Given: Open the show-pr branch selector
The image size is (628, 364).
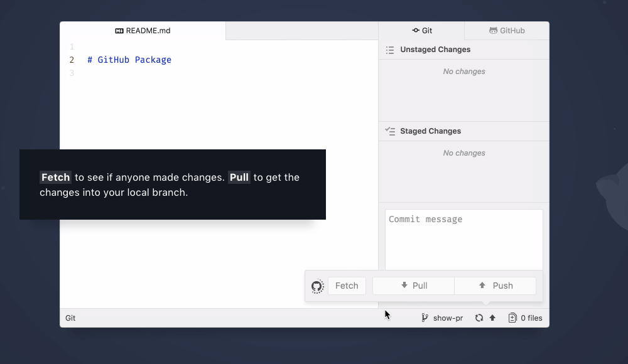Looking at the screenshot, I should [442, 318].
